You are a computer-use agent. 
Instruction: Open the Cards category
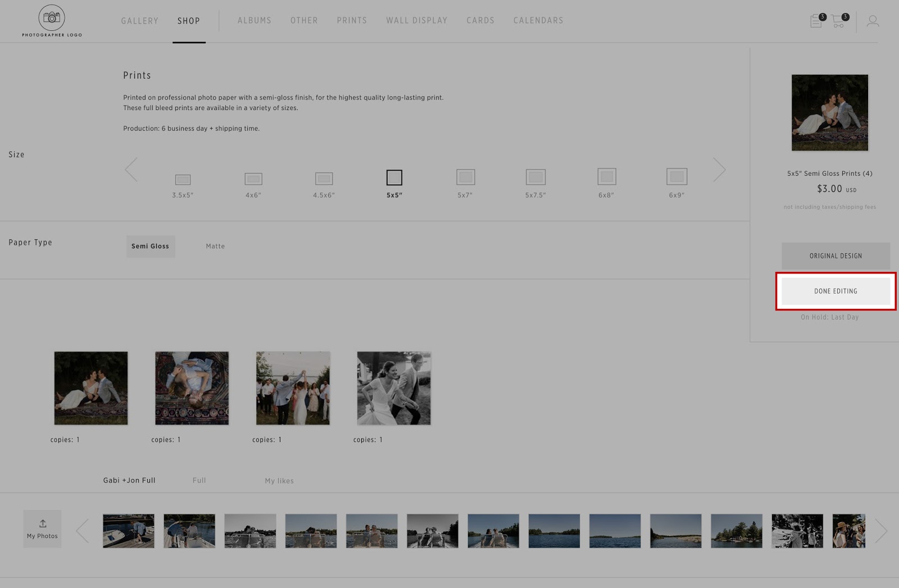tap(480, 20)
